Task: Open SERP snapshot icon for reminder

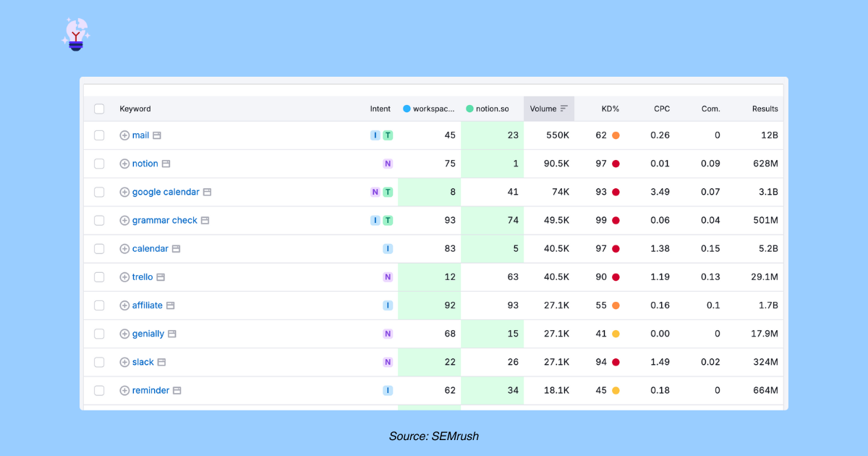Action: 176,390
